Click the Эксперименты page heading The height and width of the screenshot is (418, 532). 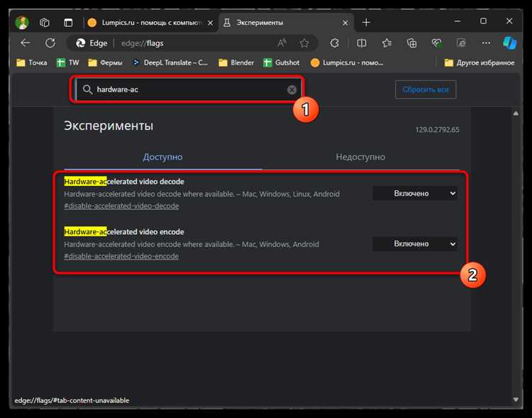pyautogui.click(x=109, y=126)
